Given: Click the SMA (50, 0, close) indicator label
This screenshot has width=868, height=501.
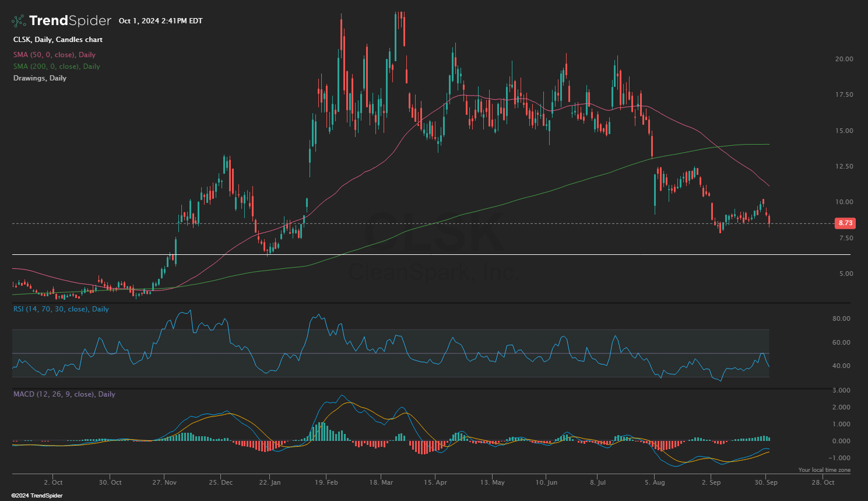Looking at the screenshot, I should click(x=54, y=55).
